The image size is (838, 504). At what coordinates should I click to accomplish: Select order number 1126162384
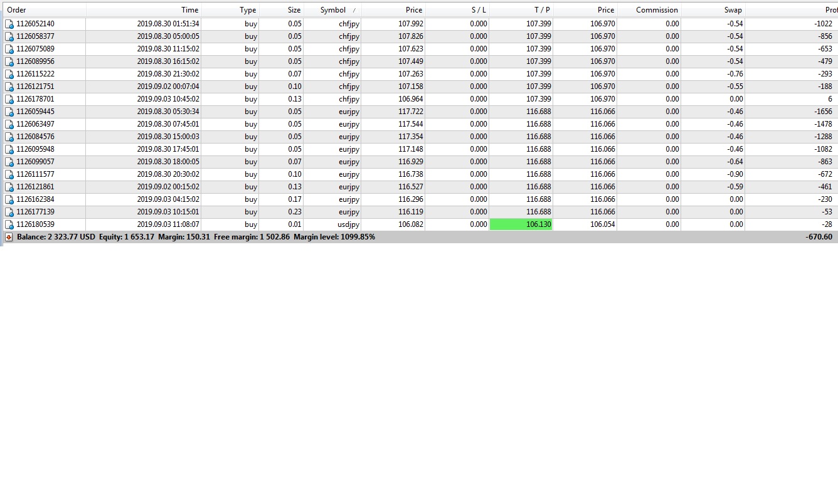click(x=35, y=199)
